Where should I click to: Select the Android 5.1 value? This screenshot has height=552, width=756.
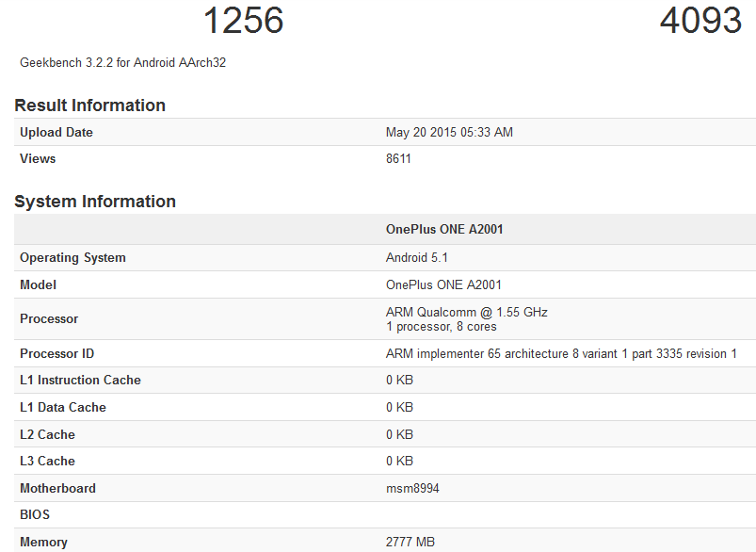(416, 258)
